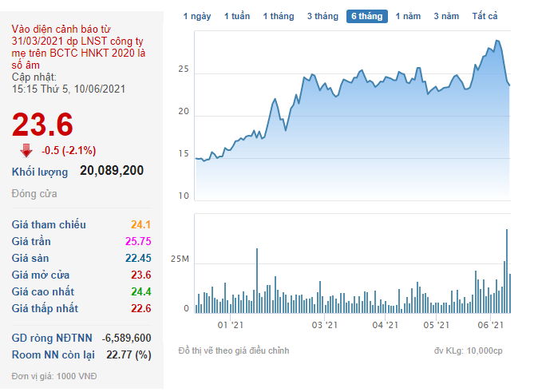
Task: Click the Khối lượng value 20,089,200
Action: point(112,171)
